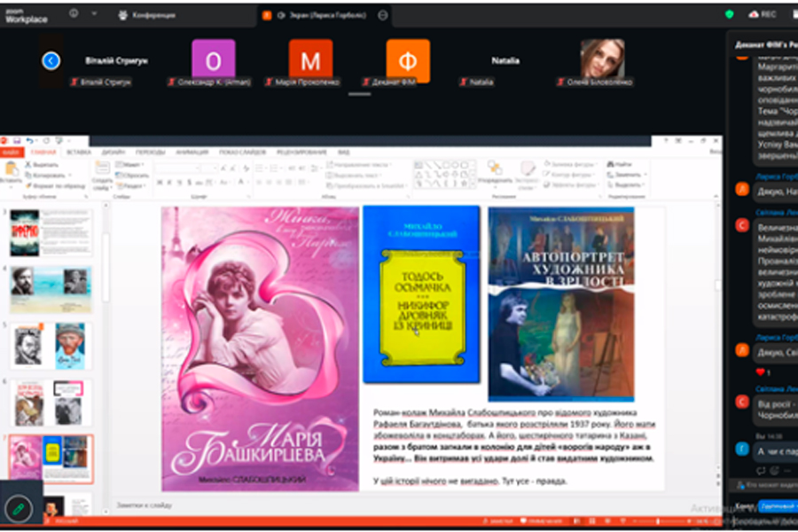Image resolution: width=798 pixels, height=532 pixels.
Task: Click the Сбросить reset button
Action: click(x=132, y=176)
